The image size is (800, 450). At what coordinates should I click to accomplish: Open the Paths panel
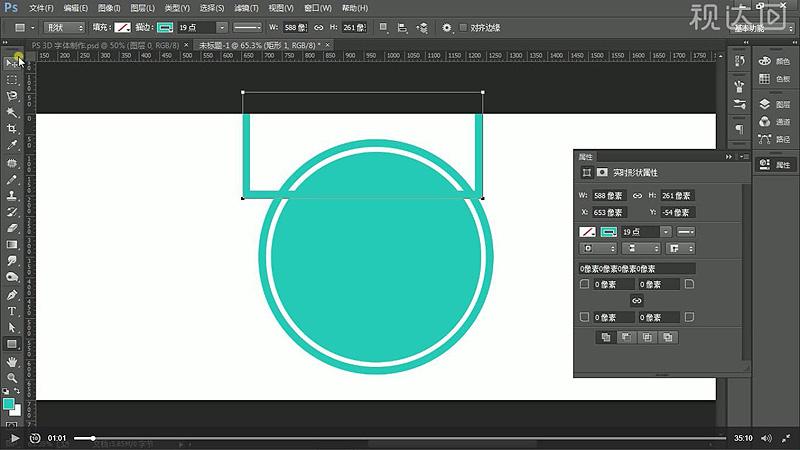pyautogui.click(x=774, y=139)
